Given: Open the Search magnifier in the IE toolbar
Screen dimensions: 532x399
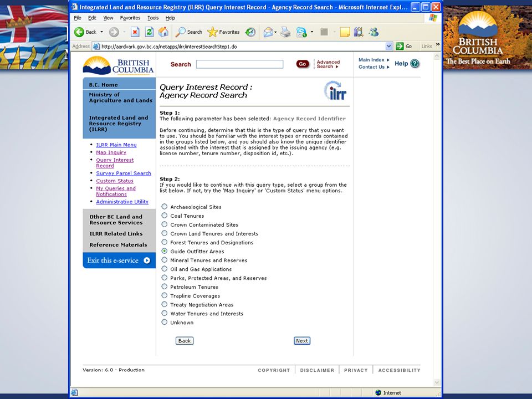Looking at the screenshot, I should (x=181, y=32).
